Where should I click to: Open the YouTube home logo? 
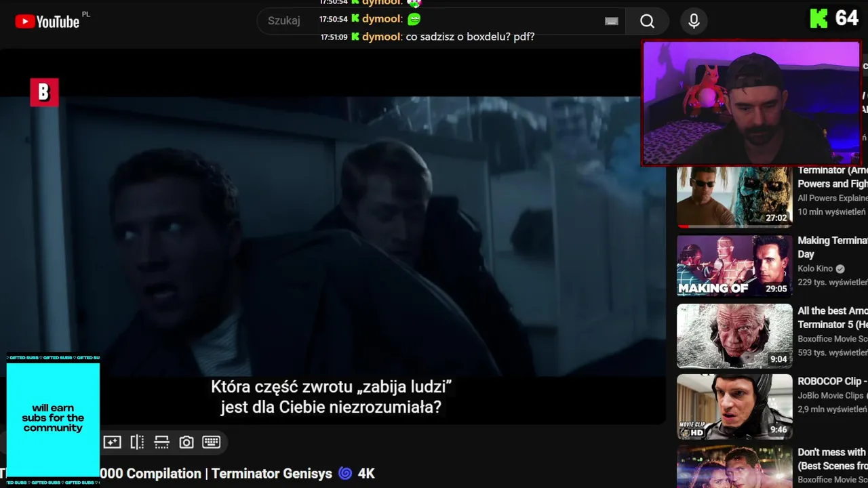tap(47, 22)
